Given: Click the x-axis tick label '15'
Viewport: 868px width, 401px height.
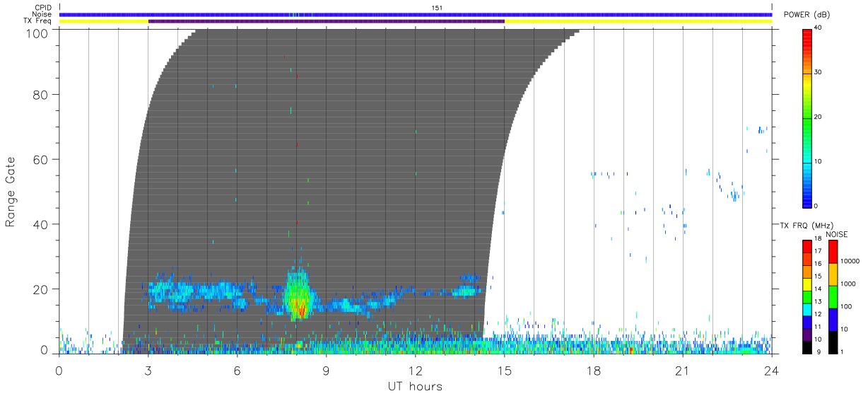Looking at the screenshot, I should point(505,371).
